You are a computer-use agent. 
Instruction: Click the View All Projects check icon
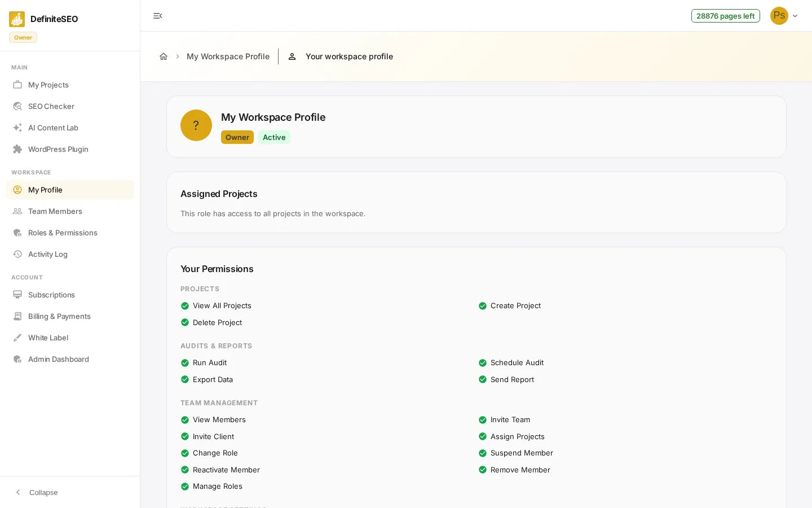click(185, 306)
